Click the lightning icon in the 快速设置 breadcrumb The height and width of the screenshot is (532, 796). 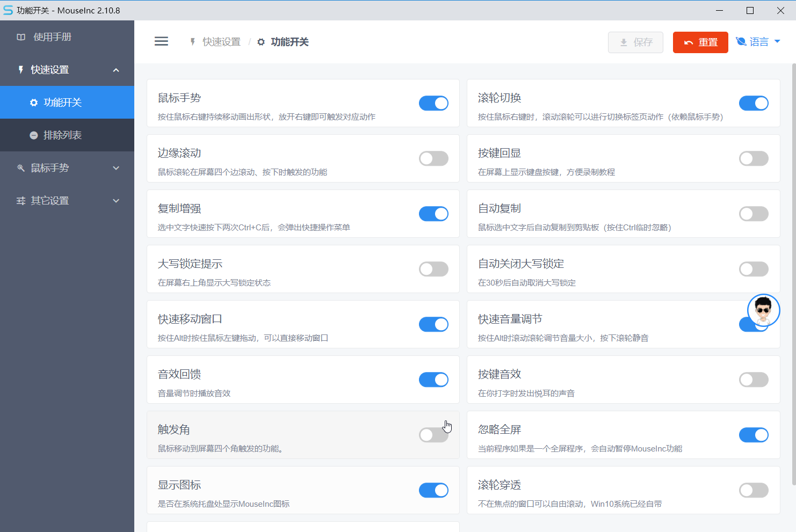pos(193,42)
